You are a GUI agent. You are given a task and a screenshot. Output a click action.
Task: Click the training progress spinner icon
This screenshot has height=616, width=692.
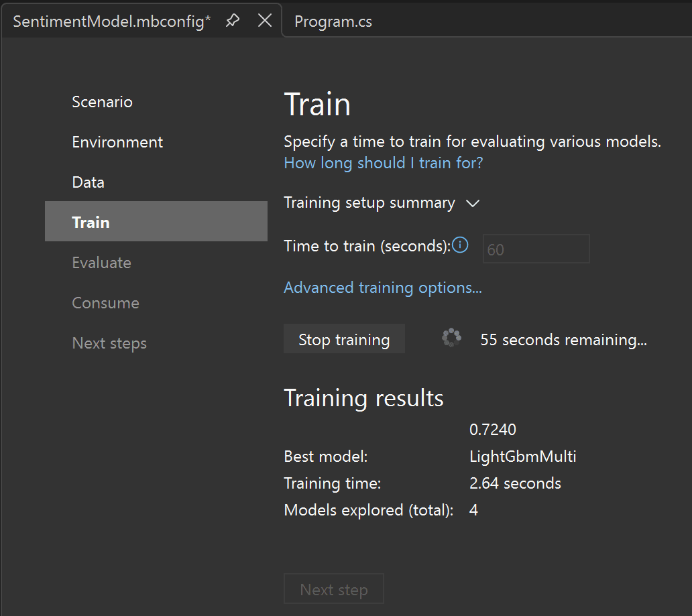coord(451,338)
